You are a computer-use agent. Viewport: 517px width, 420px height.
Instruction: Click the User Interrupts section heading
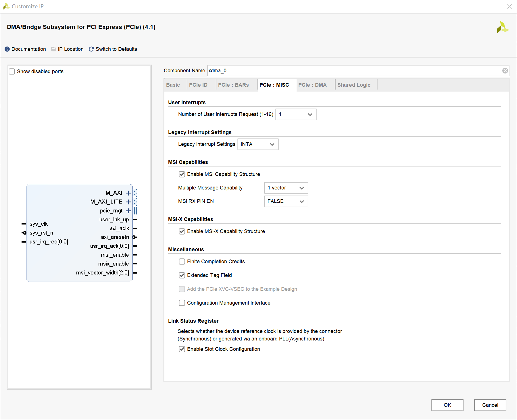pos(187,102)
